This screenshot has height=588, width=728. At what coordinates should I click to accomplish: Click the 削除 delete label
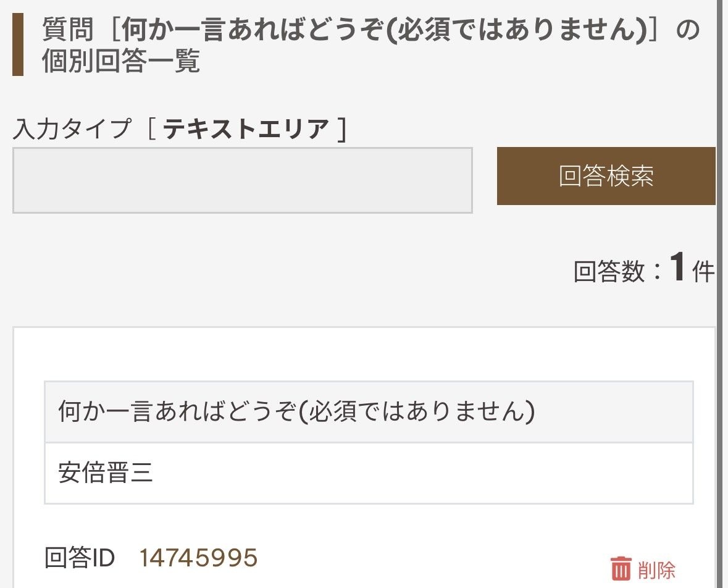[657, 570]
